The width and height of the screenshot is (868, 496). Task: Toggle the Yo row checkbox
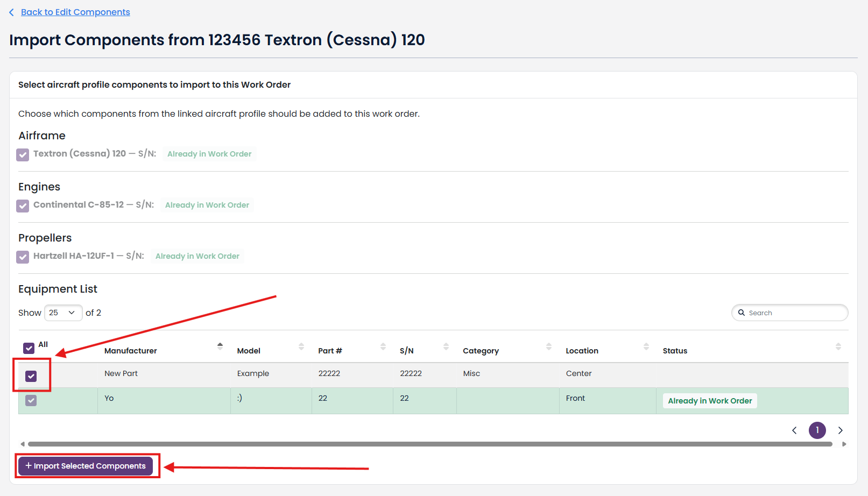(31, 400)
